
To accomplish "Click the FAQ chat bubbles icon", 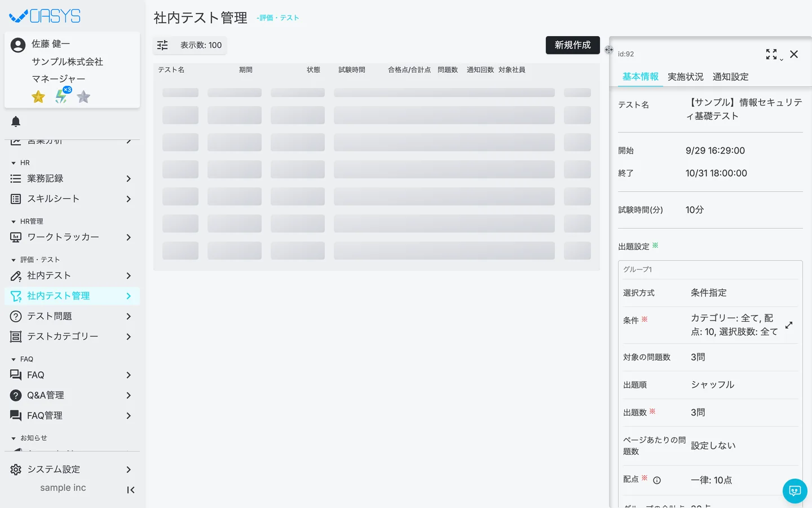I will [x=16, y=375].
